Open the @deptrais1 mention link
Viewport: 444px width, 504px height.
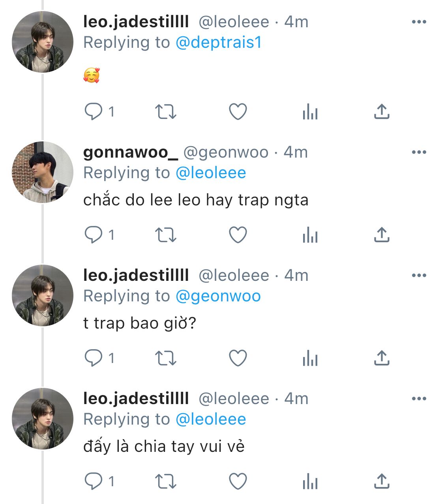[x=219, y=43]
